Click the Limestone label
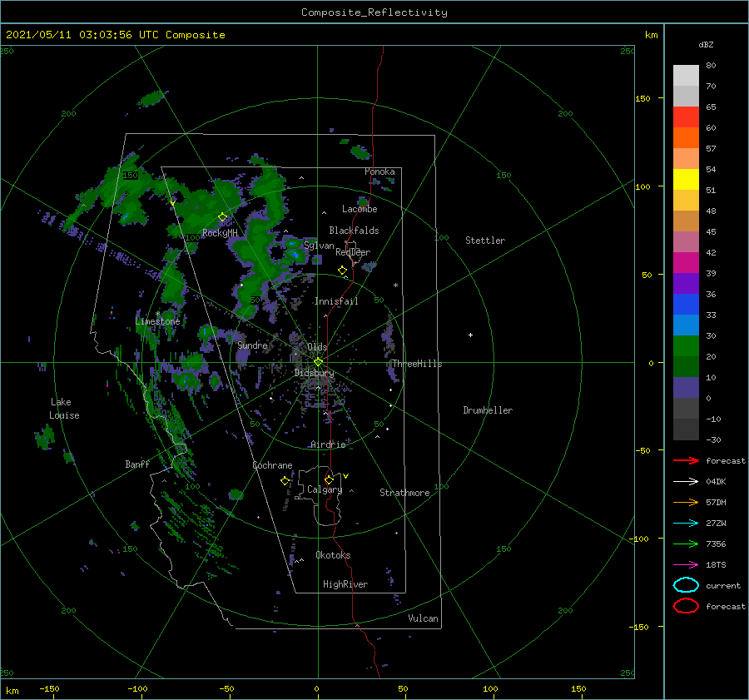Viewport: 749px width, 700px height. (x=157, y=321)
